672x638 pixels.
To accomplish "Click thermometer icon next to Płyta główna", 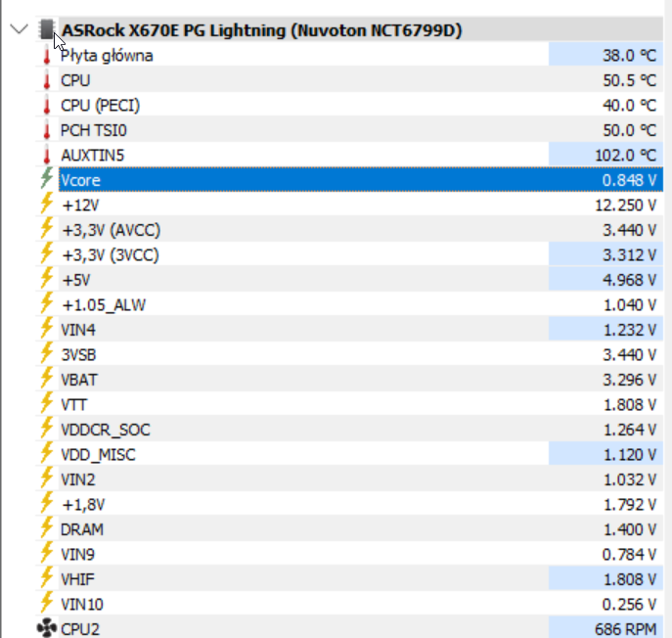I will coord(46,56).
